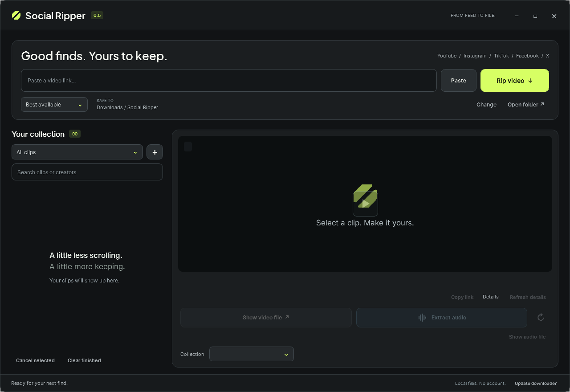The width and height of the screenshot is (570, 392).
Task: Click the Good finds. Yours to keep. heading
Action: pyautogui.click(x=94, y=56)
